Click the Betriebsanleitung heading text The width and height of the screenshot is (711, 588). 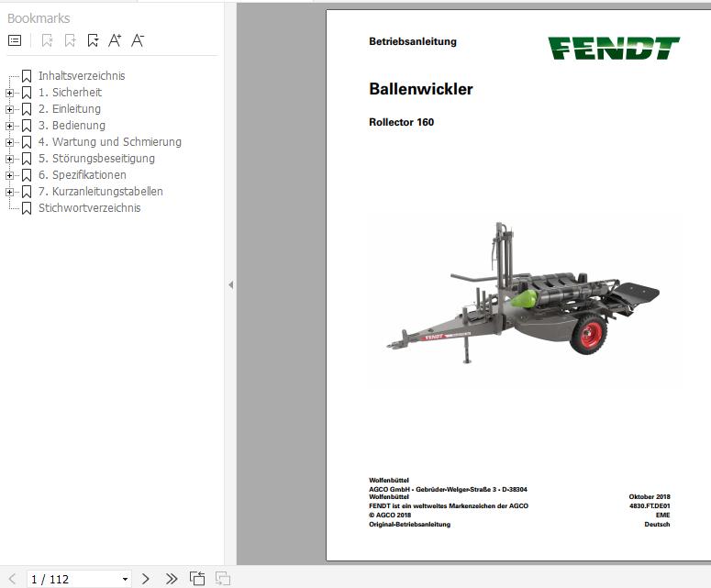(x=413, y=41)
